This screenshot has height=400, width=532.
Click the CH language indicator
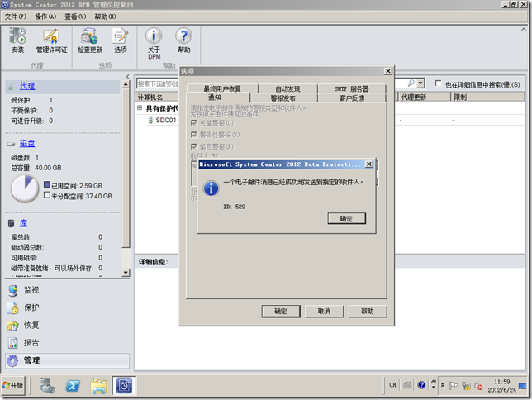pyautogui.click(x=392, y=385)
